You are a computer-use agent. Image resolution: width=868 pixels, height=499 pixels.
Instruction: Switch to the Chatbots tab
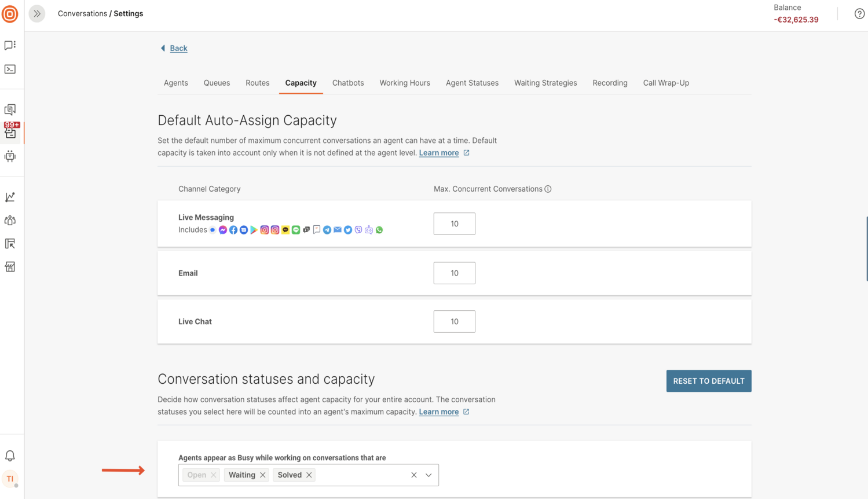pos(348,83)
